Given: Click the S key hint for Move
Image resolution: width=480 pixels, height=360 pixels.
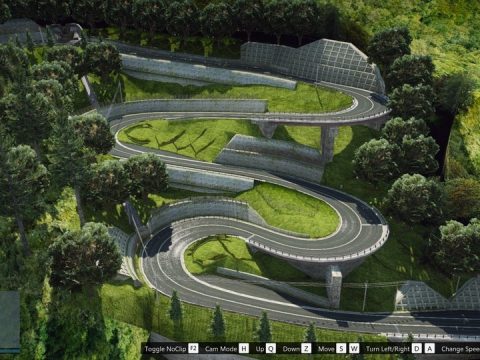Looking at the screenshot, I should pos(341,349).
